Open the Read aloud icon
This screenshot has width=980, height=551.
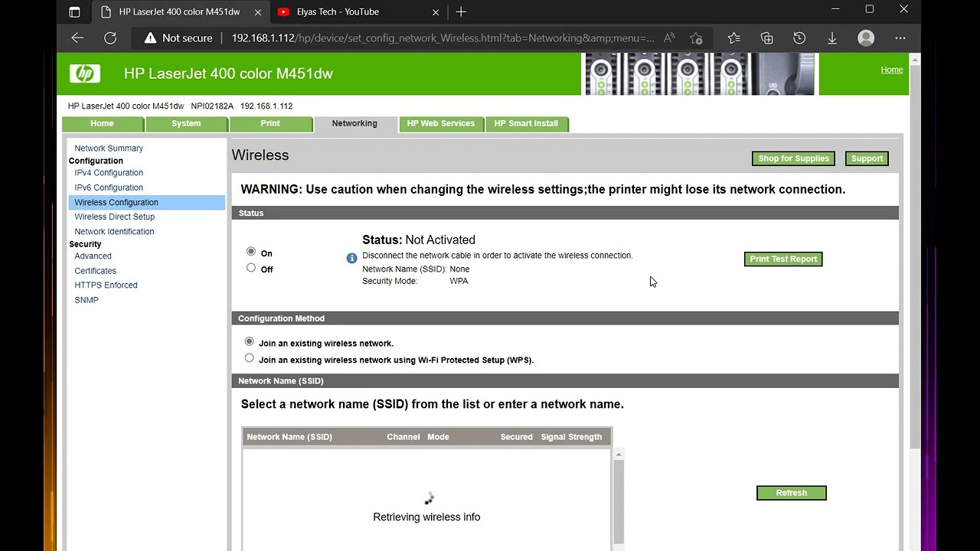(669, 37)
